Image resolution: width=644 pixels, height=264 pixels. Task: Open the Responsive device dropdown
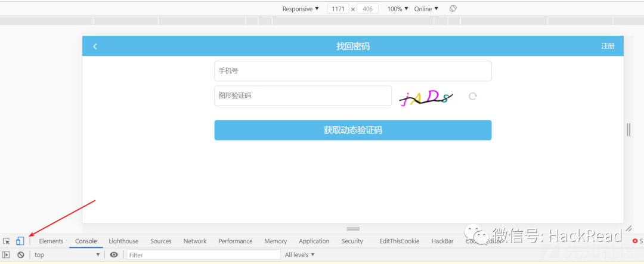click(301, 9)
